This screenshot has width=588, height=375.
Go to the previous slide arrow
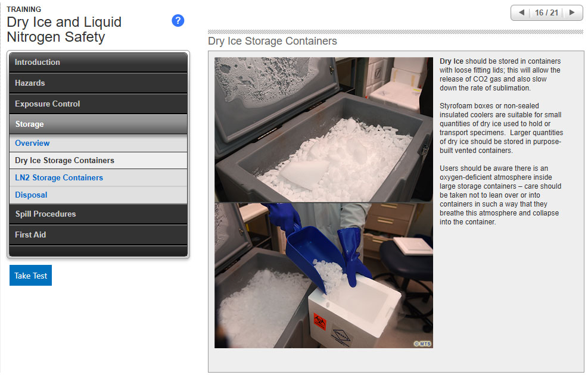point(521,12)
